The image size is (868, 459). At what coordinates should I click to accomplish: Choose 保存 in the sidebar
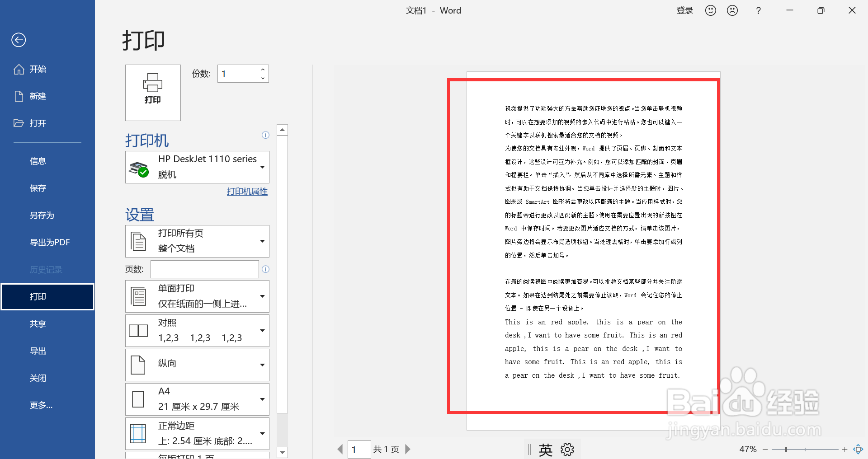point(38,188)
